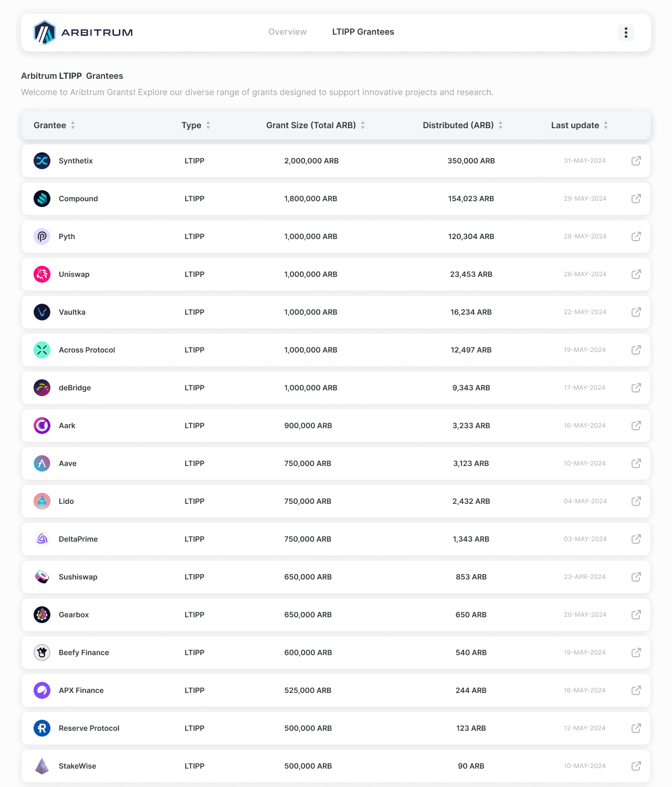
Task: Open the three-dot more options menu
Action: (626, 33)
